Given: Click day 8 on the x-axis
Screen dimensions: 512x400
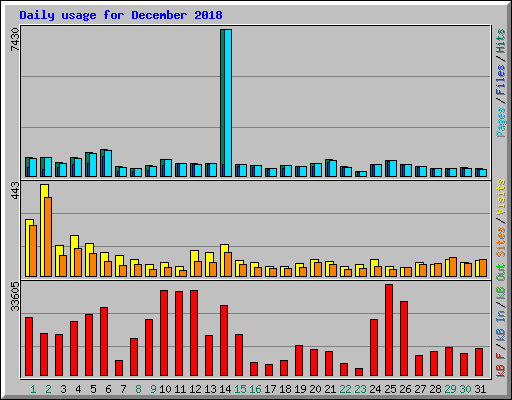Looking at the screenshot, I should click(138, 389).
